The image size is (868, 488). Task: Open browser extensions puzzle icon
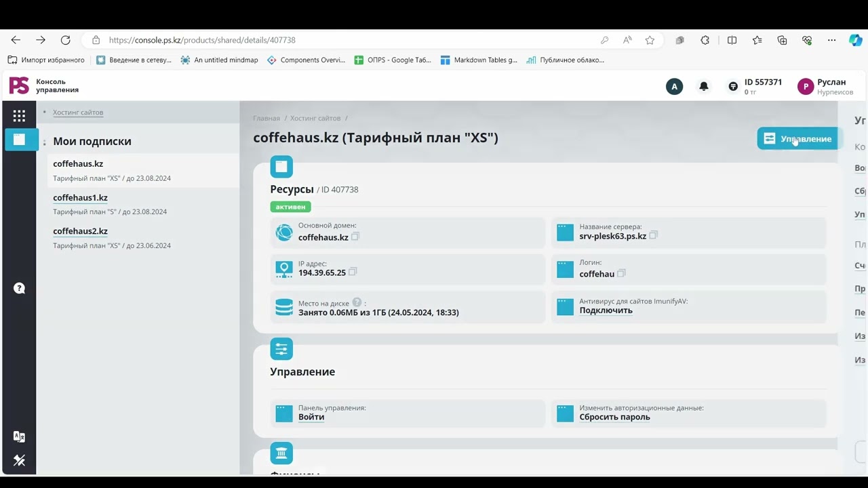705,40
